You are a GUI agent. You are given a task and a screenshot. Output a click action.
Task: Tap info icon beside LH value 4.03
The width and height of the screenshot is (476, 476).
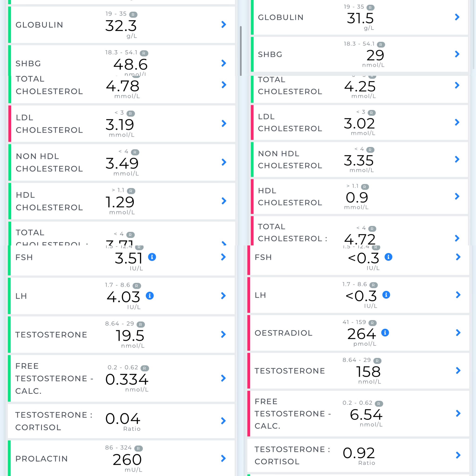click(x=149, y=295)
